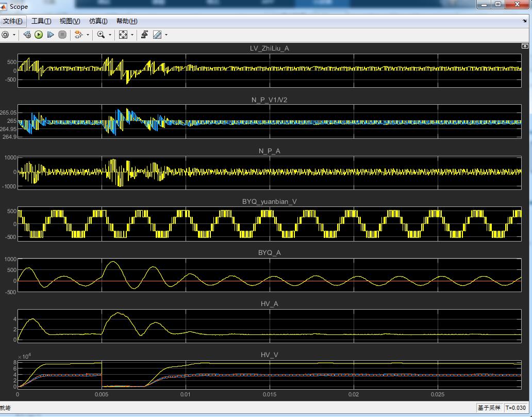Expand the configuration gear dropdown arrow
Viewport: 532px width, 417px height.
(14, 35)
